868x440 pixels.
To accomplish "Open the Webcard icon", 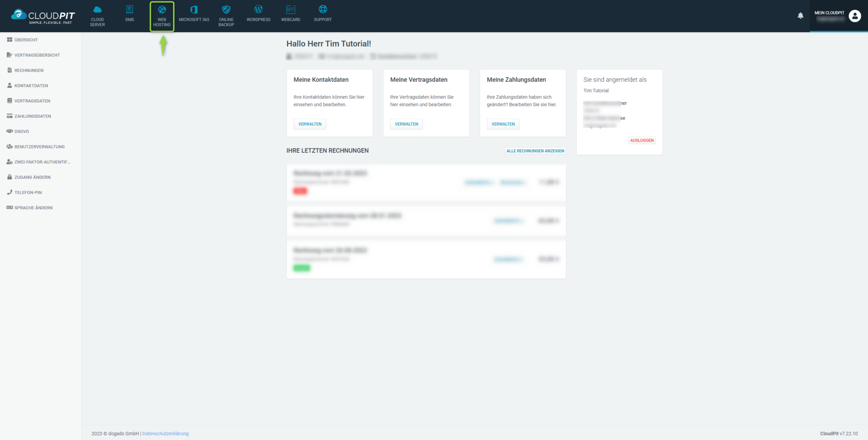I will point(290,10).
